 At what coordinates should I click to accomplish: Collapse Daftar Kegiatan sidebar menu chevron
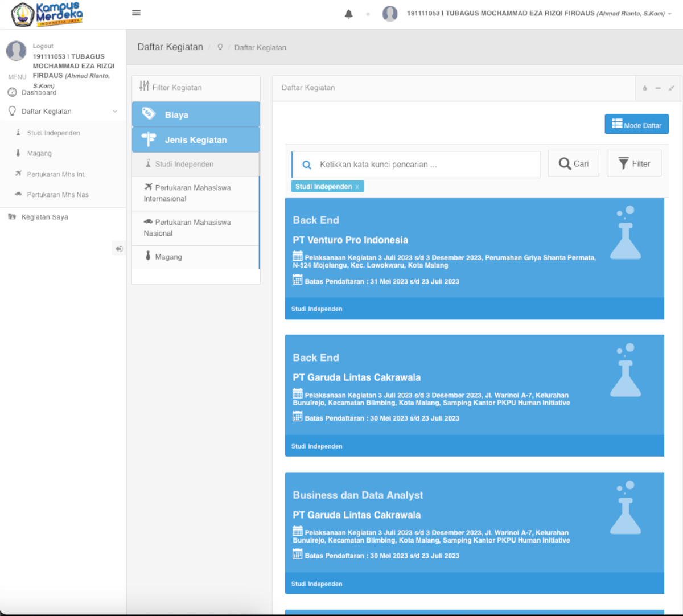(115, 112)
